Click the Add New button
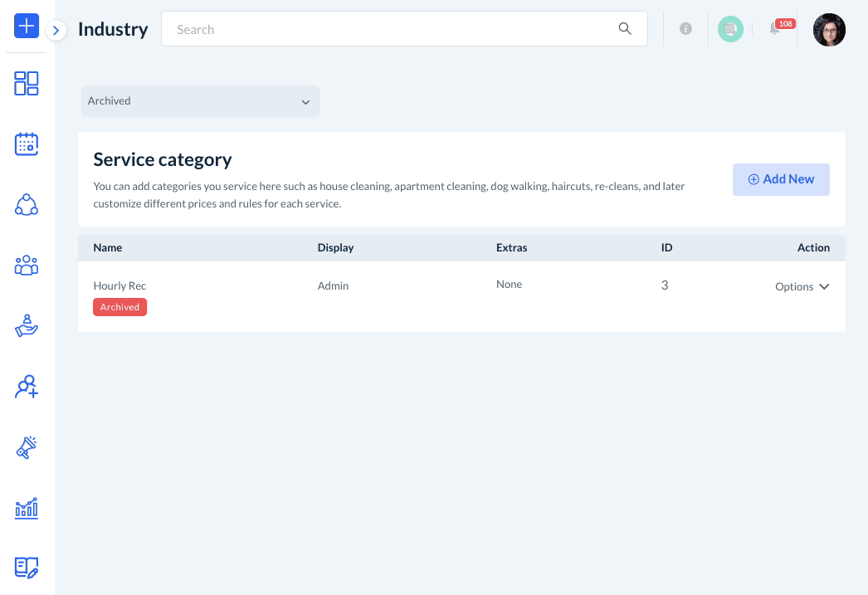868x595 pixels. 781,179
